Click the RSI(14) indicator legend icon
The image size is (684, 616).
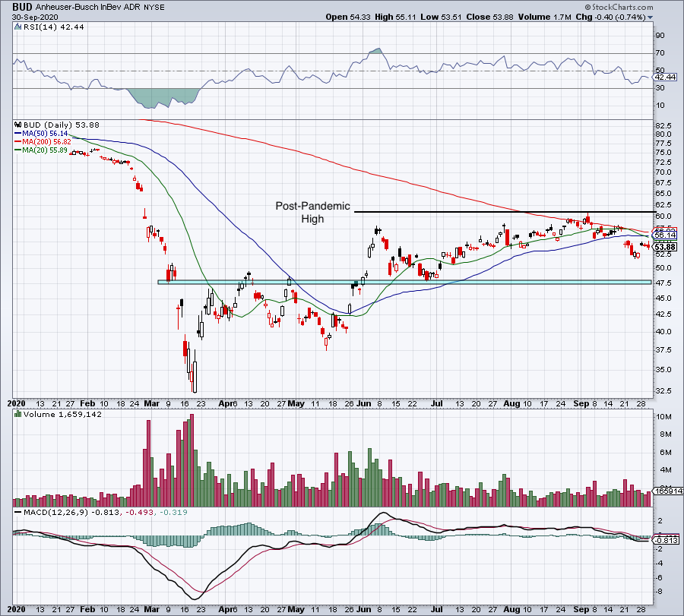pyautogui.click(x=18, y=27)
